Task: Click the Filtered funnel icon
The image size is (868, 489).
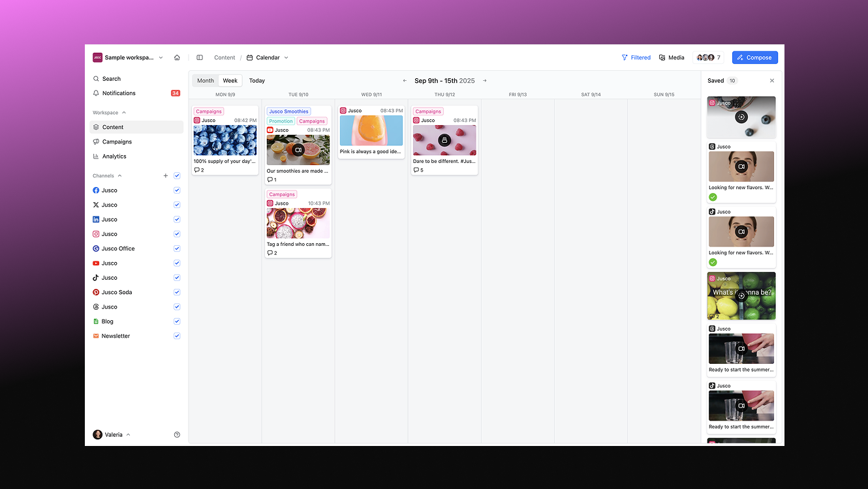Action: point(625,57)
